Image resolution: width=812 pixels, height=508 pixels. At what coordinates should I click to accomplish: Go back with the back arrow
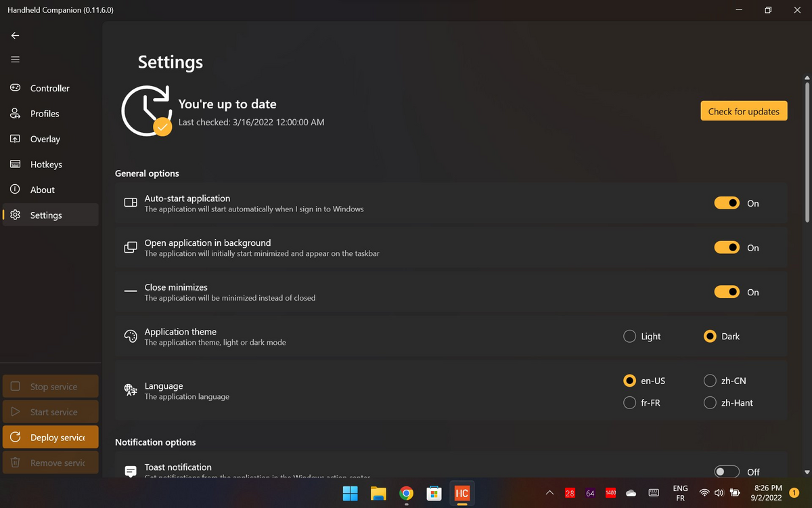(15, 35)
